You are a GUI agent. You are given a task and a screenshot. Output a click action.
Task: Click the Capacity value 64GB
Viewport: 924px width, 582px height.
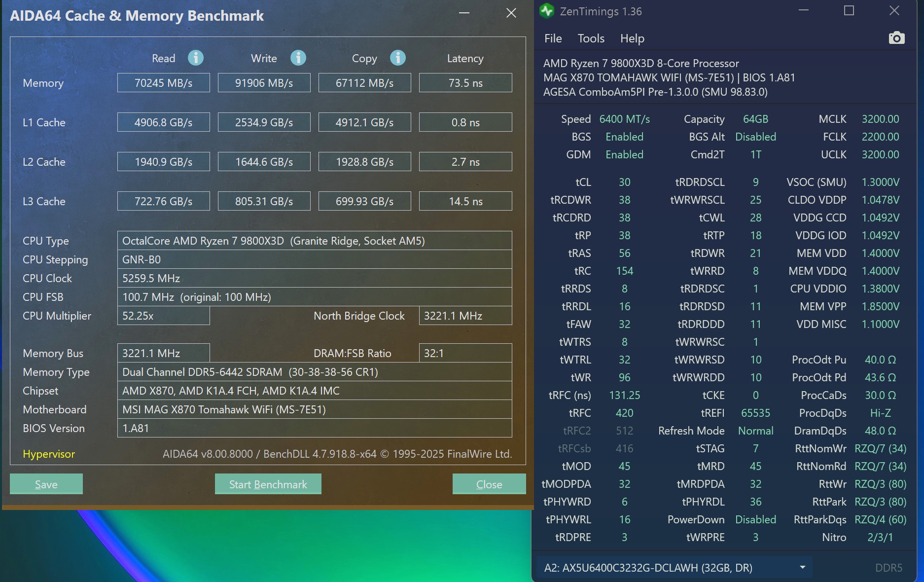coord(755,119)
